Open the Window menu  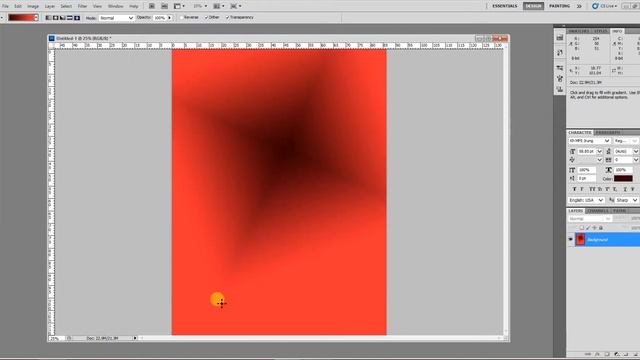point(116,7)
